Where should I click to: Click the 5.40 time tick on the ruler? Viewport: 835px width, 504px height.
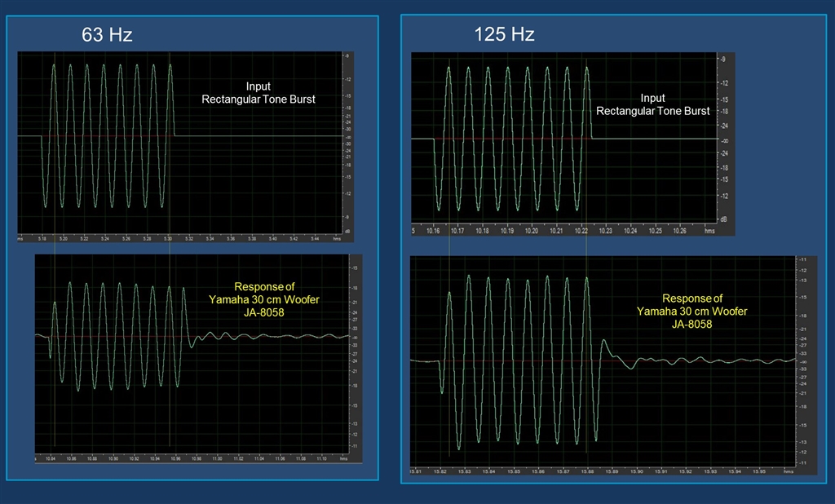click(x=272, y=239)
